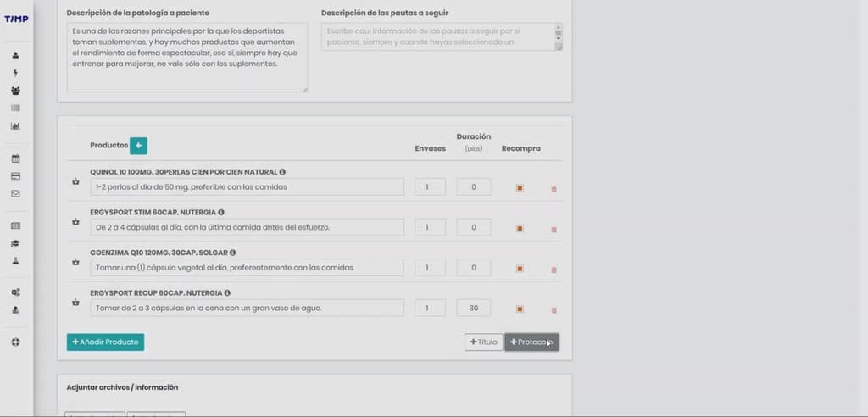Click teal plus icon next to Productos
Image resolution: width=868 pixels, height=417 pixels.
(x=138, y=146)
